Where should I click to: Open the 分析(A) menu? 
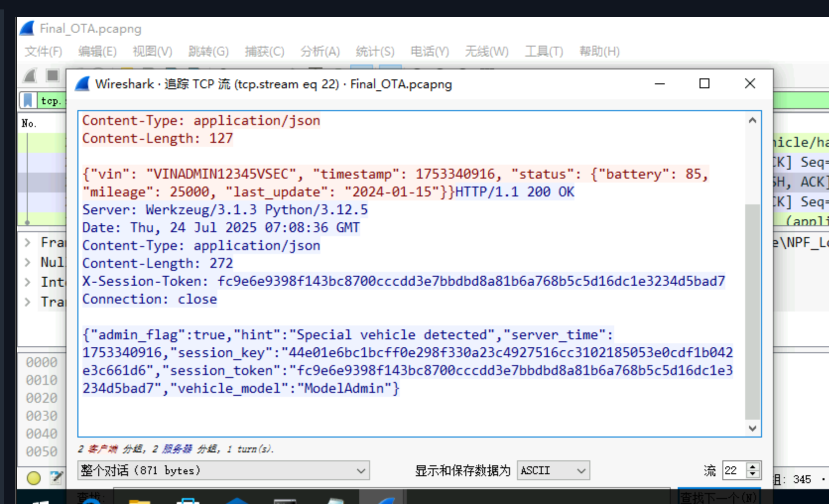pyautogui.click(x=320, y=52)
